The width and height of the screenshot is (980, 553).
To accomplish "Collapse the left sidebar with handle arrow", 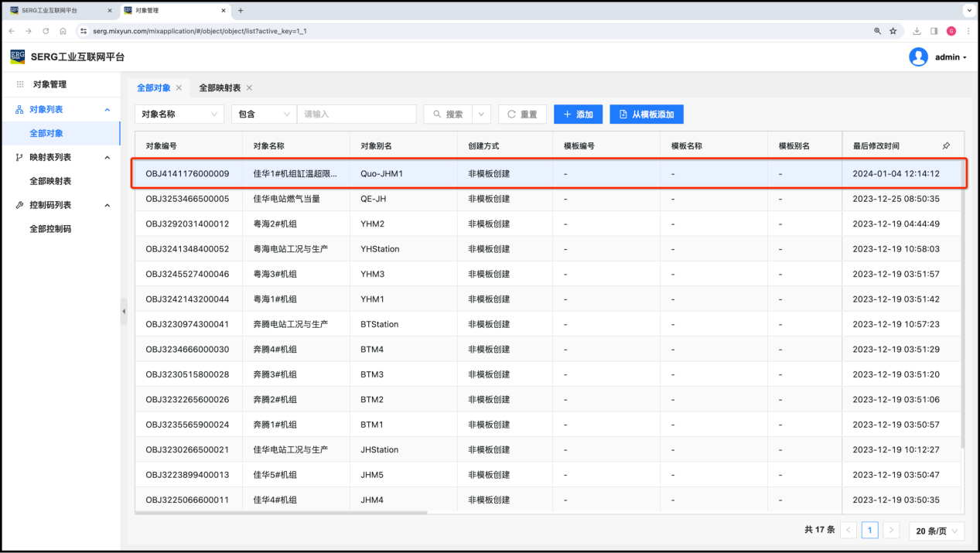I will [124, 311].
